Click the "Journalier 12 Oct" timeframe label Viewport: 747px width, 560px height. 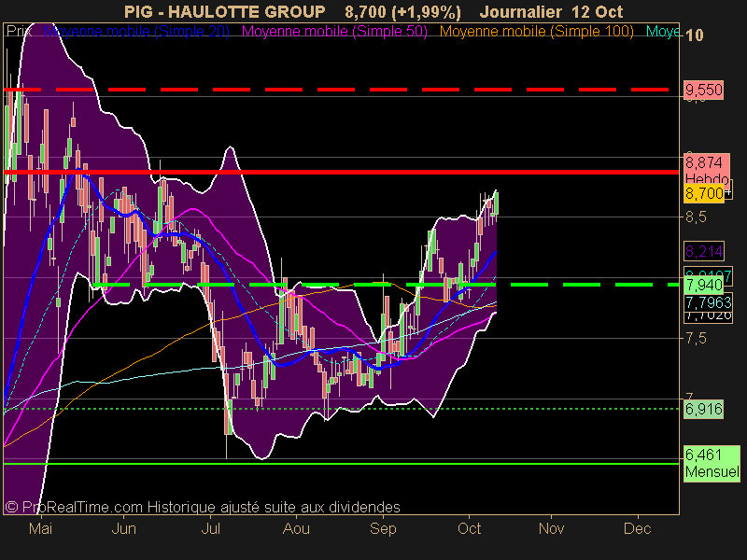(551, 11)
